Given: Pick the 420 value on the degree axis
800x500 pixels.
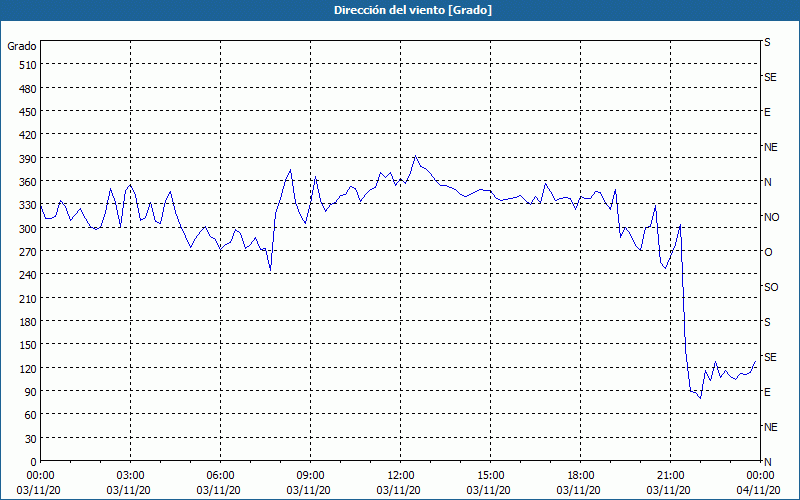Looking at the screenshot, I should (28, 136).
